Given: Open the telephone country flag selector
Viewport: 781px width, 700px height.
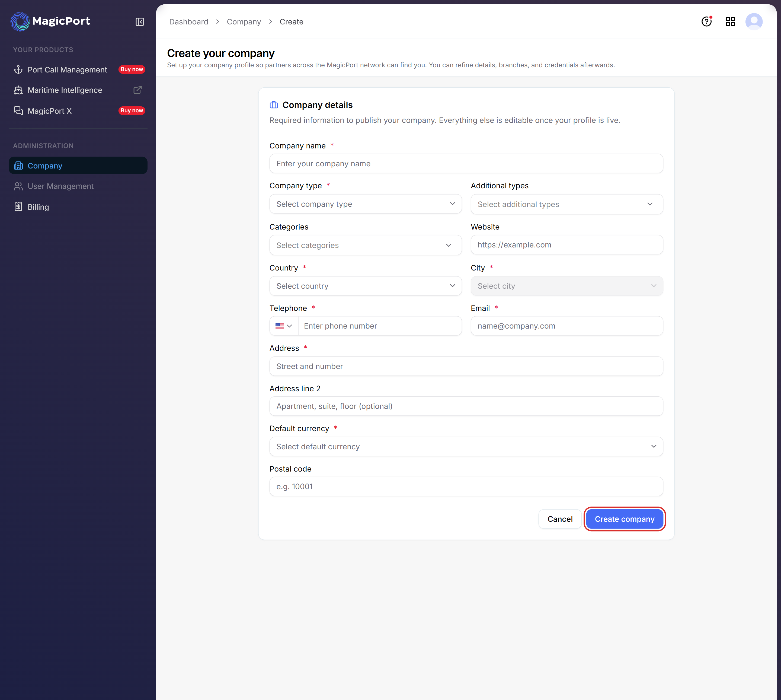Looking at the screenshot, I should (284, 326).
